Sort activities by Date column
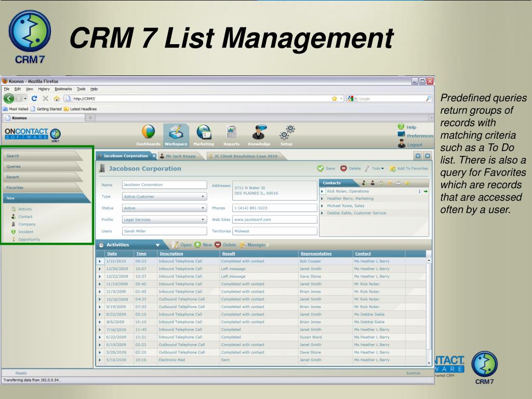The image size is (532, 399). 112,254
